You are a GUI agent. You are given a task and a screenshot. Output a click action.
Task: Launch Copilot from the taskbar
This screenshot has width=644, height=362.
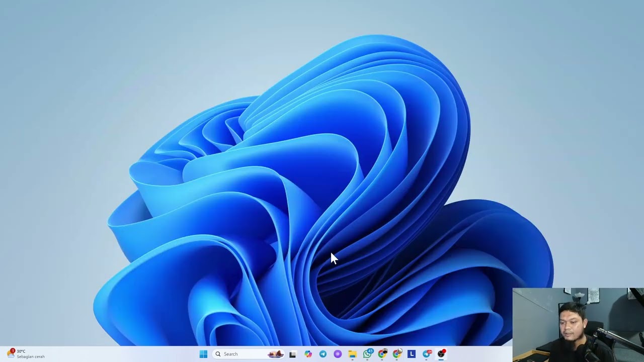pyautogui.click(x=308, y=354)
